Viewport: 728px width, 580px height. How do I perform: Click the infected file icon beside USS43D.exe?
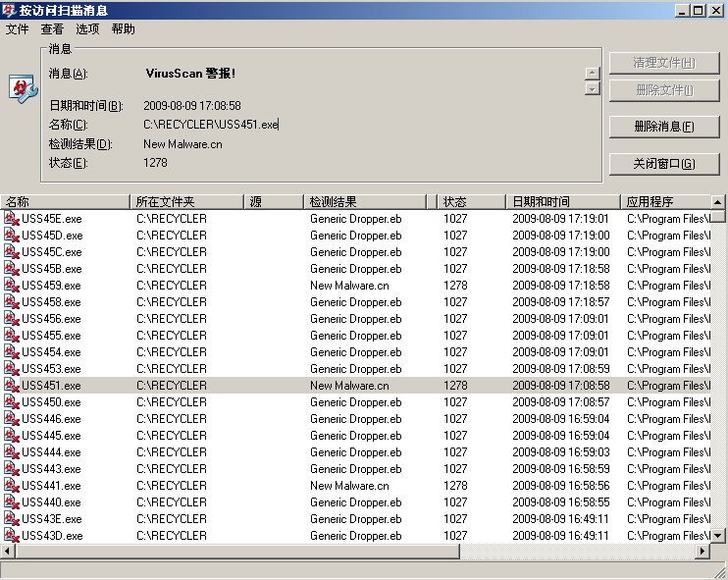pos(11,536)
